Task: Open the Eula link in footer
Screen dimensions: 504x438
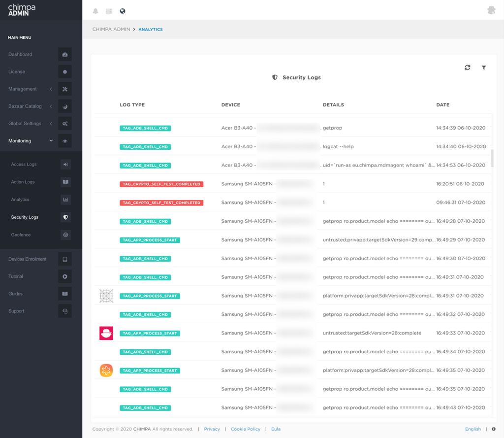Action: coord(276,429)
